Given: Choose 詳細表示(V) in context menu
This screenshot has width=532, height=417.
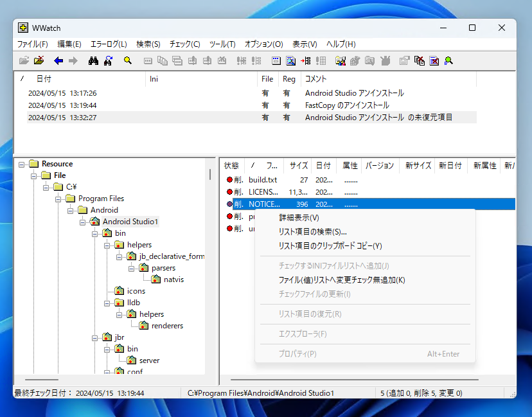Looking at the screenshot, I should pyautogui.click(x=365, y=218).
